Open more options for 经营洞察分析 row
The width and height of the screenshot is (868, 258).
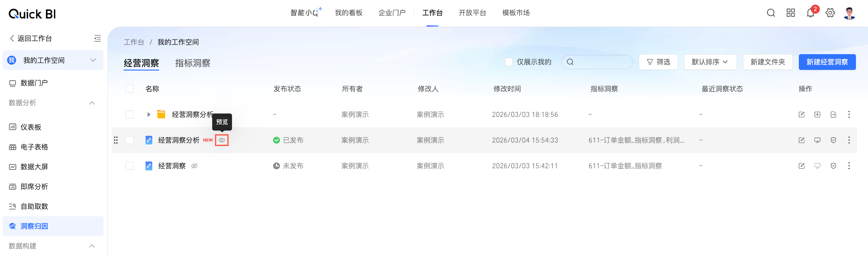coord(849,140)
